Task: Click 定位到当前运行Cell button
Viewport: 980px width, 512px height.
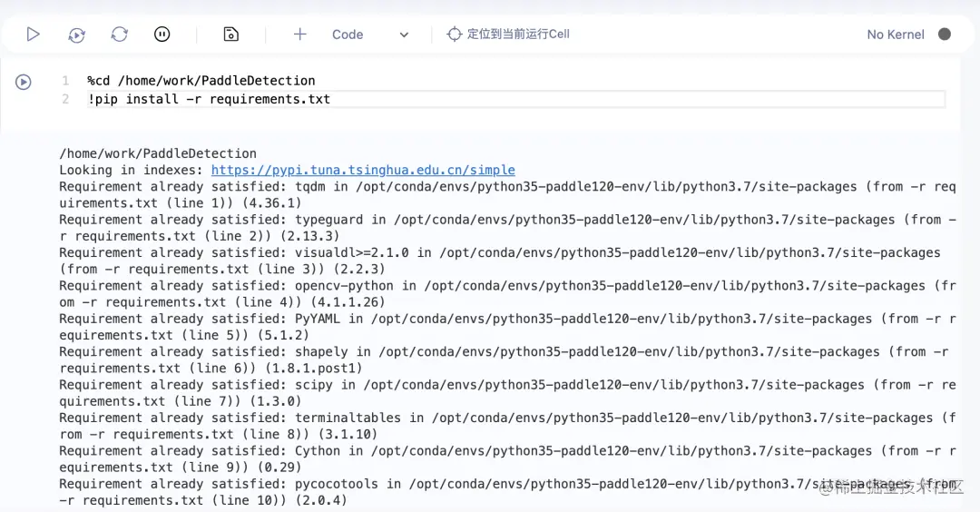Action: tap(508, 34)
